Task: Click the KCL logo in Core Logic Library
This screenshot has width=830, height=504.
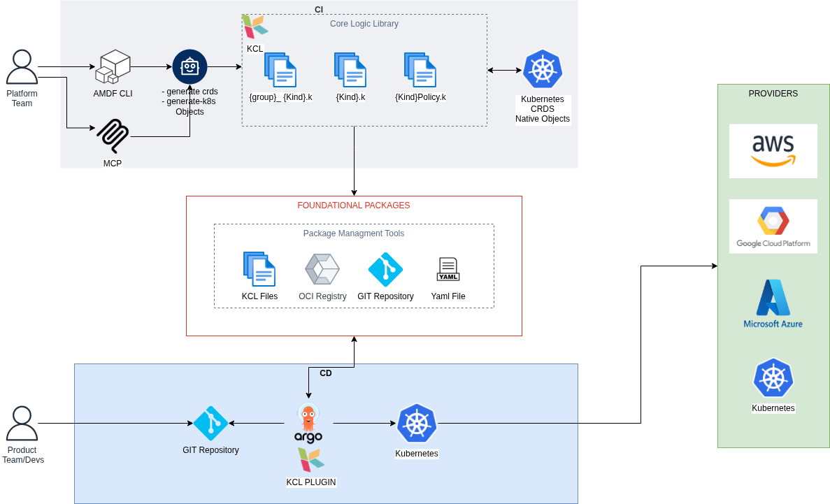Action: [255, 27]
